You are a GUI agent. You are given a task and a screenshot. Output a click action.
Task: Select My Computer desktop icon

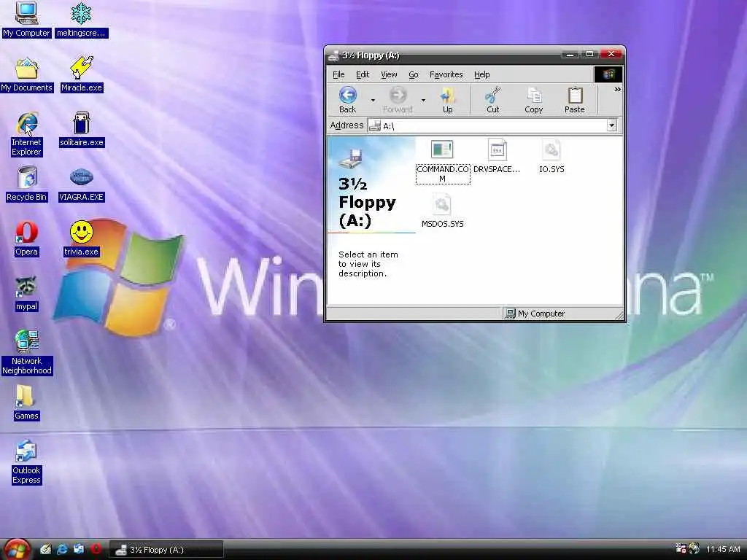click(26, 13)
